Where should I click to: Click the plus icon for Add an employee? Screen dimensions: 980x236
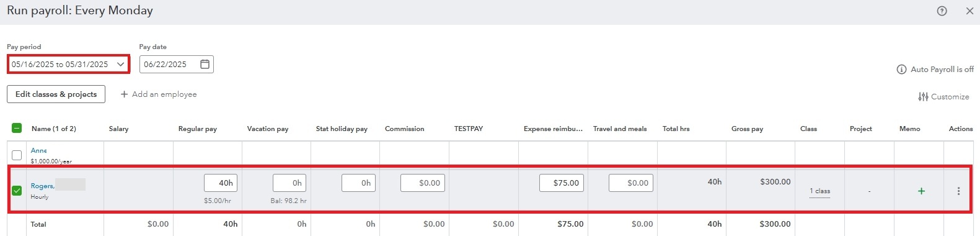[124, 94]
